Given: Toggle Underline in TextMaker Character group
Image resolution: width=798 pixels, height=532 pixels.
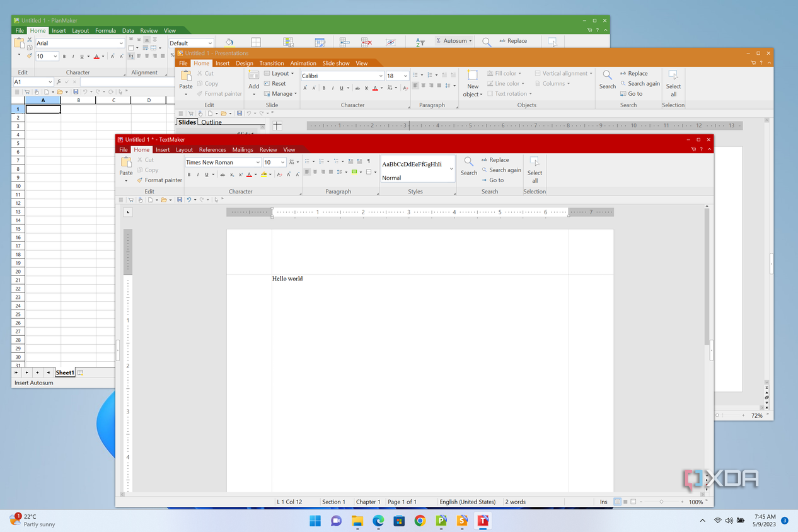Looking at the screenshot, I should (x=205, y=175).
